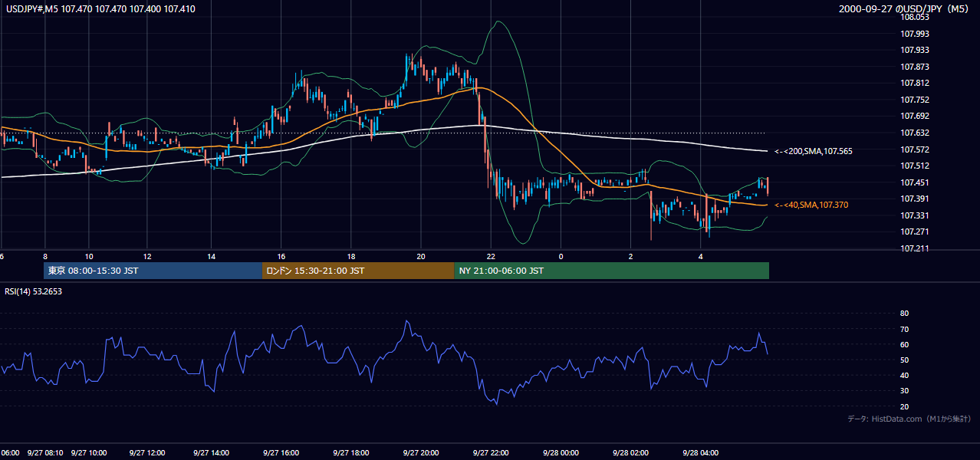Click the bottom time label 9/28 00:00
Screen dimensions: 980x460
[561, 453]
